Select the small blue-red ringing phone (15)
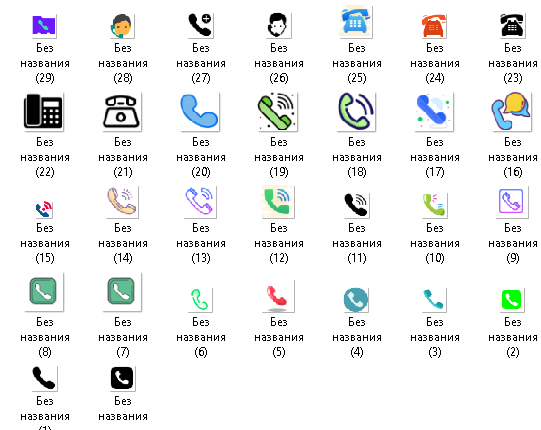This screenshot has width=541, height=430. point(44,209)
